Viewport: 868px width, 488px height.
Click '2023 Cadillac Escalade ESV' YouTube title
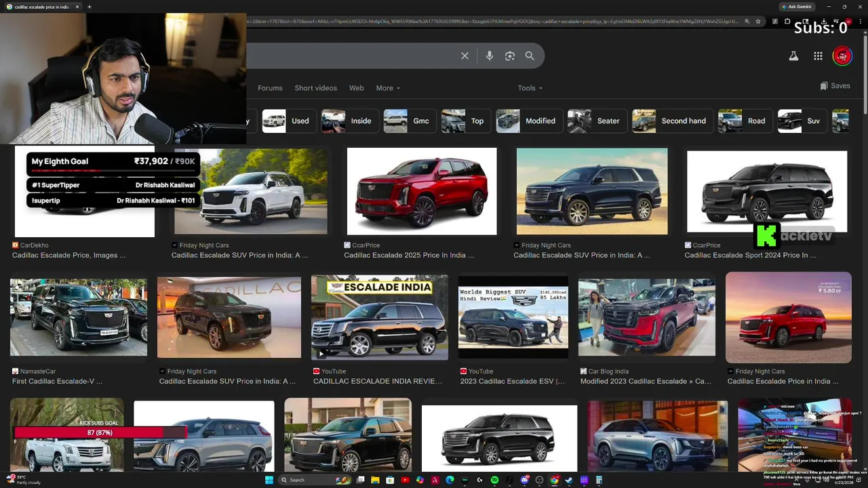(x=512, y=382)
